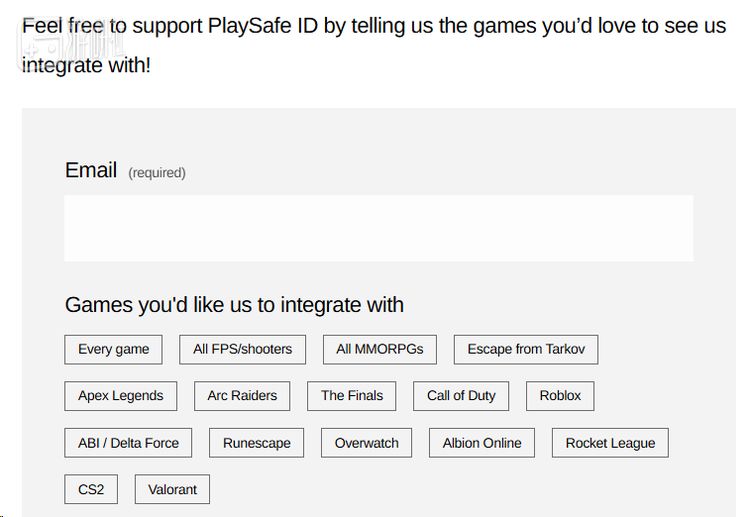The width and height of the screenshot is (750, 517).
Task: Choose the Valorant option
Action: pos(172,490)
